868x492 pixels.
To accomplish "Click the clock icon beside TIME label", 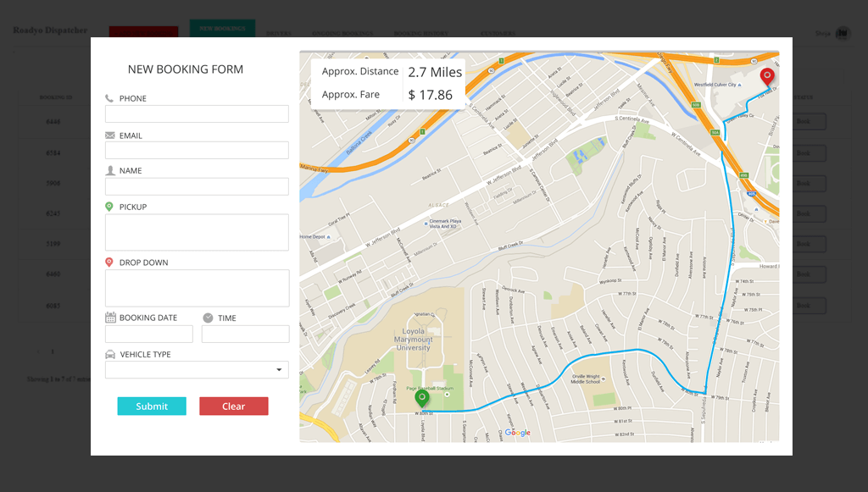I will click(x=208, y=318).
